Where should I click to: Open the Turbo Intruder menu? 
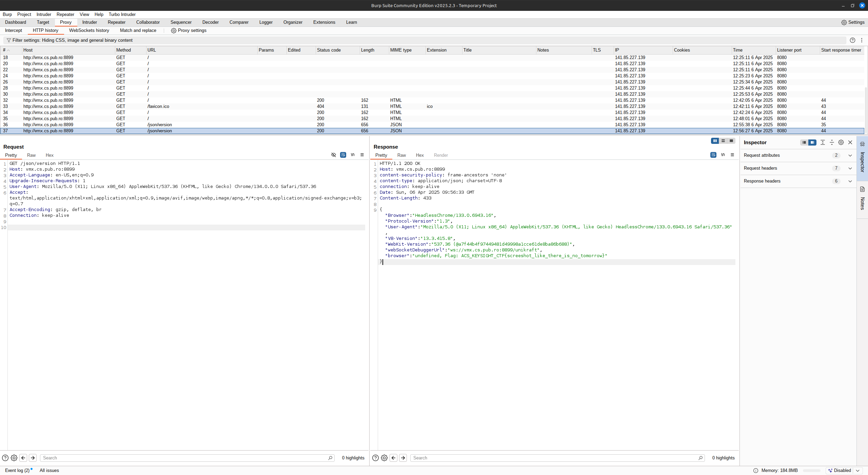122,15
